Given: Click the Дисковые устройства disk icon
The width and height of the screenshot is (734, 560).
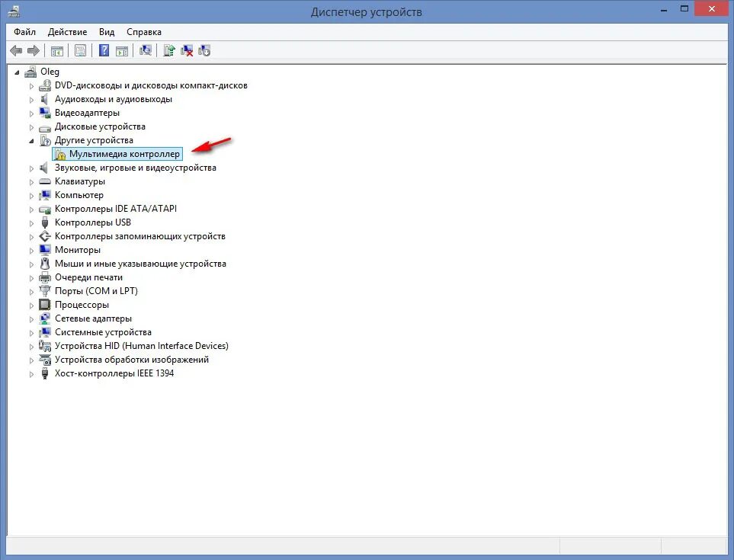Looking at the screenshot, I should [45, 127].
